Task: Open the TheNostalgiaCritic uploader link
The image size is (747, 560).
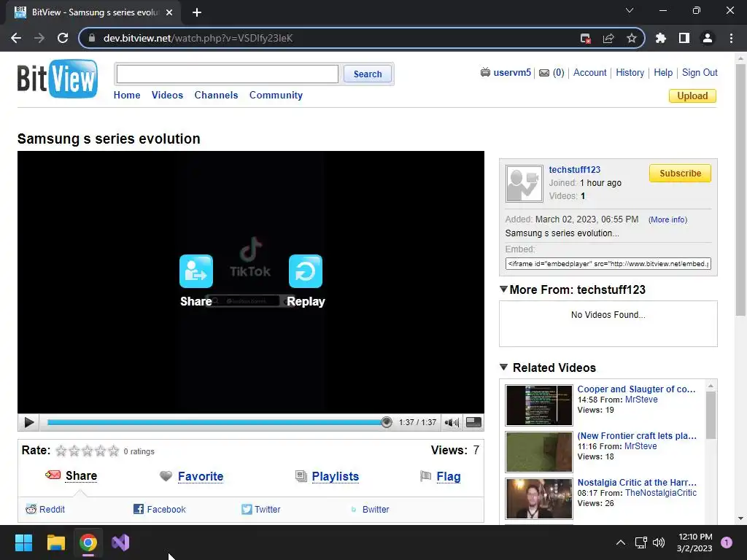Action: pos(661,493)
